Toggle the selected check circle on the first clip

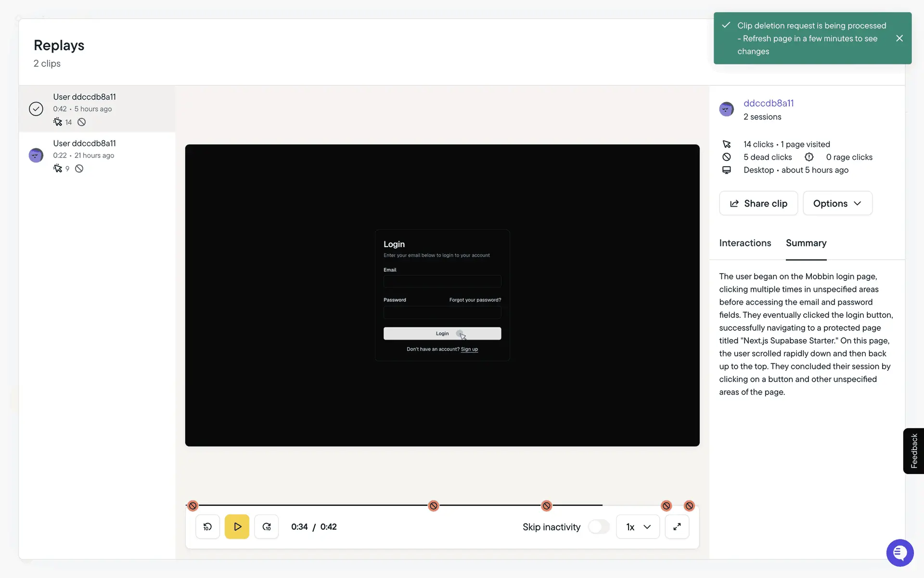click(x=36, y=109)
